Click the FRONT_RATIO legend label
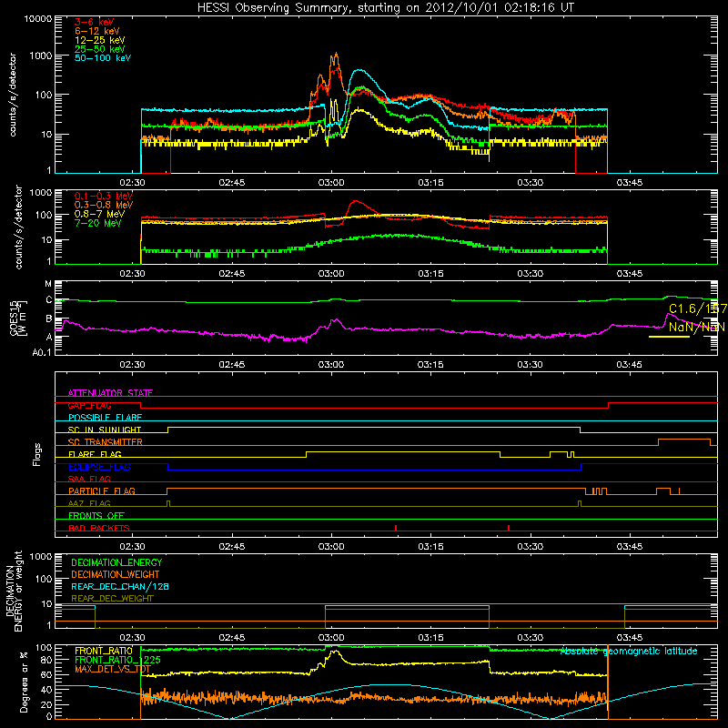Viewport: 728px width, 728px height. 104,651
